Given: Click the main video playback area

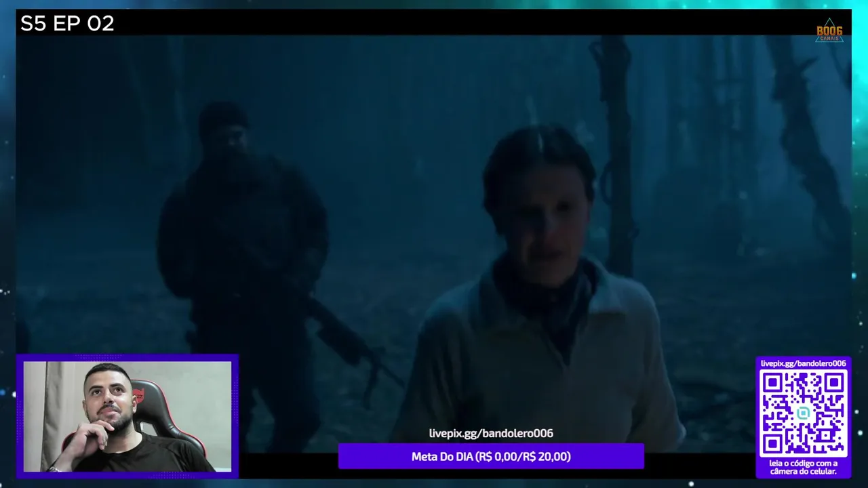Looking at the screenshot, I should (434, 244).
